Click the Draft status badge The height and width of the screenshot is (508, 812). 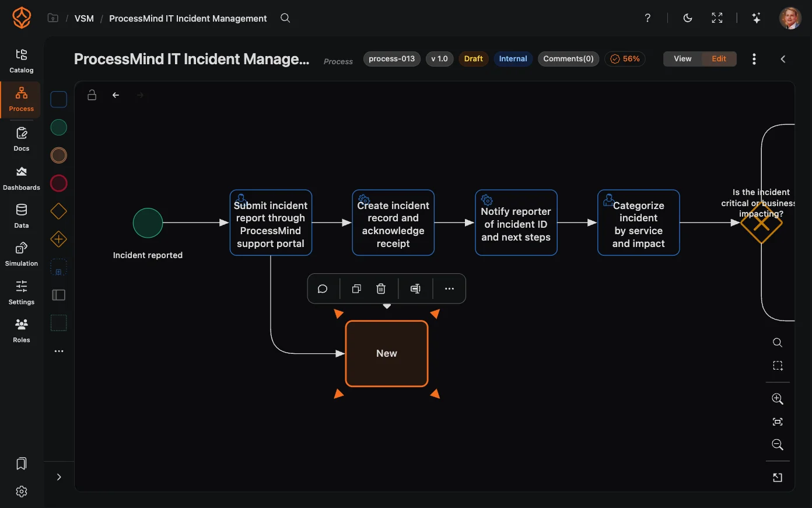474,59
